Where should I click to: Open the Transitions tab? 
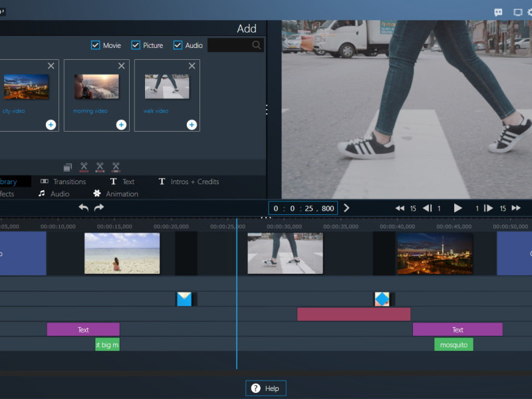(x=63, y=182)
